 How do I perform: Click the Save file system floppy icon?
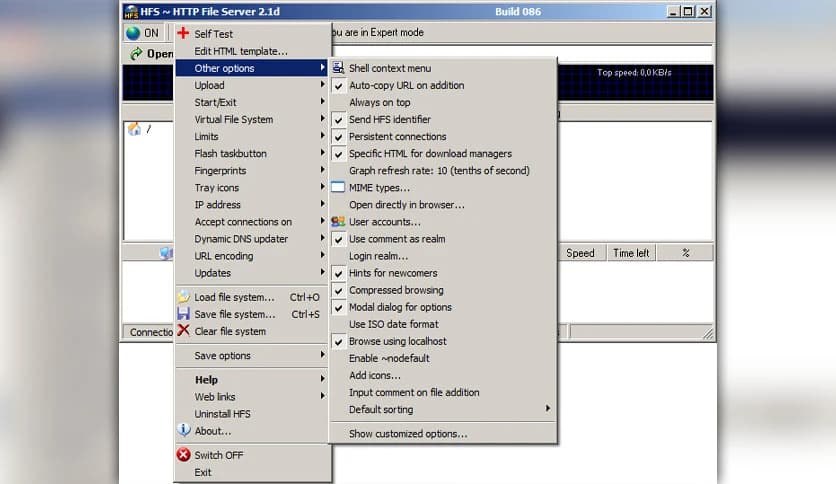pos(183,313)
